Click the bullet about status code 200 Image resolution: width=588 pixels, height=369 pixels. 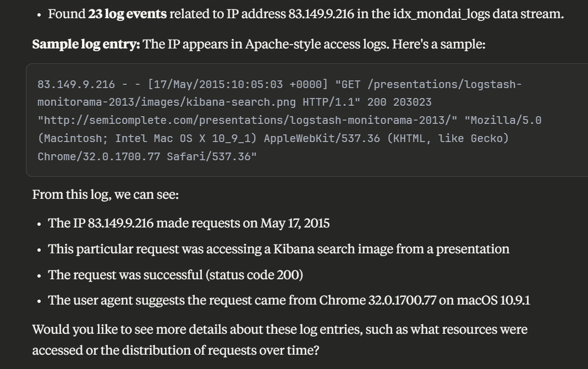[175, 275]
